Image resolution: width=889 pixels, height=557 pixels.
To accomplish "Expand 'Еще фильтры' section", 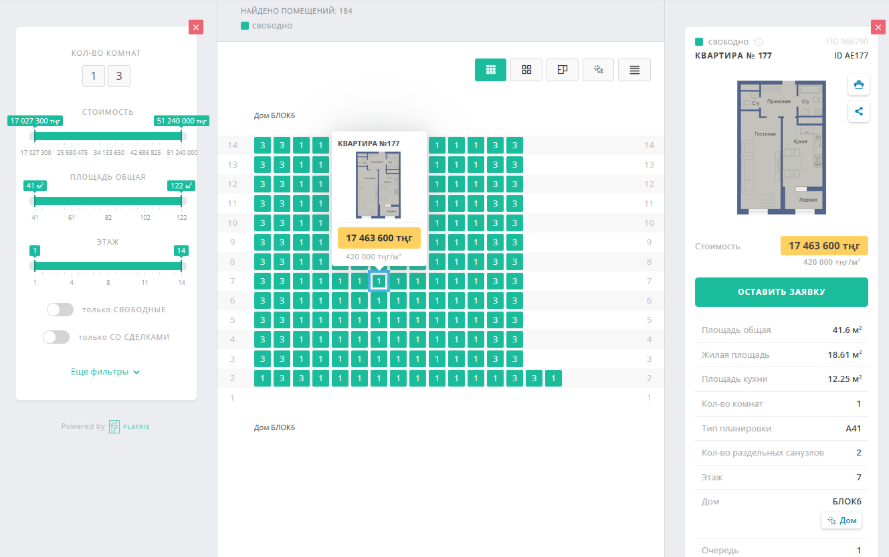I will tap(105, 371).
